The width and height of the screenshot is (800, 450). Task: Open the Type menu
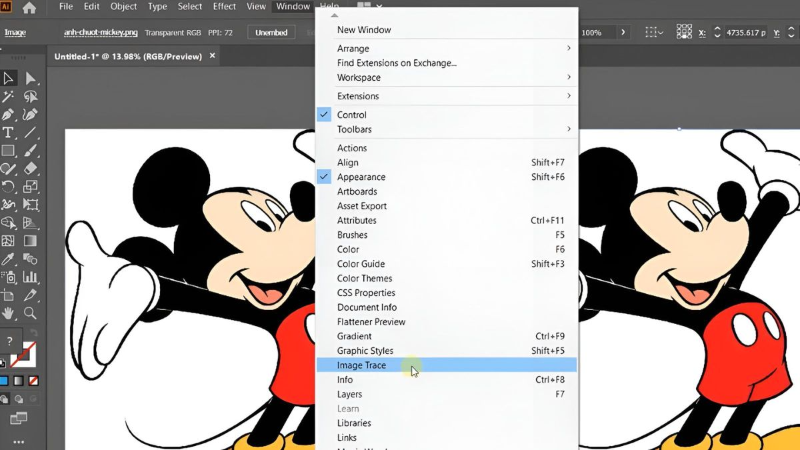point(157,7)
